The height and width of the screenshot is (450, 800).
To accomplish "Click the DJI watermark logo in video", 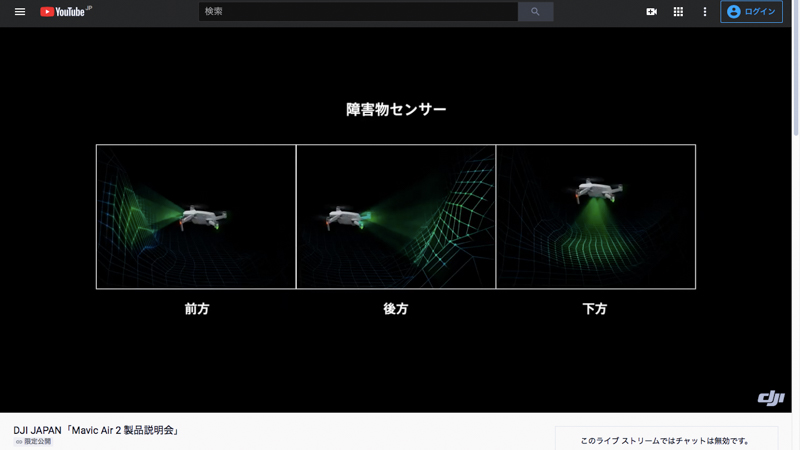I will pyautogui.click(x=771, y=397).
